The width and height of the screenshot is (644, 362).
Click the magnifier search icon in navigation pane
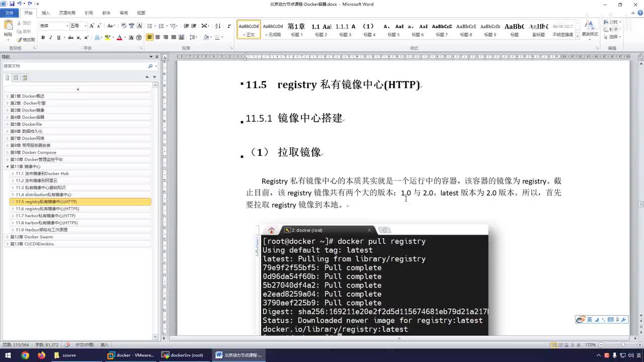(150, 66)
